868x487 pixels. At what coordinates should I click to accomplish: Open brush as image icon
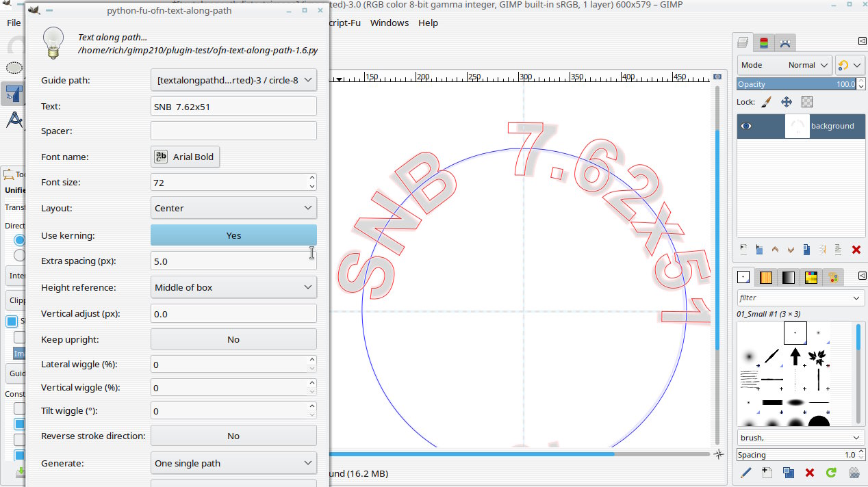(854, 473)
